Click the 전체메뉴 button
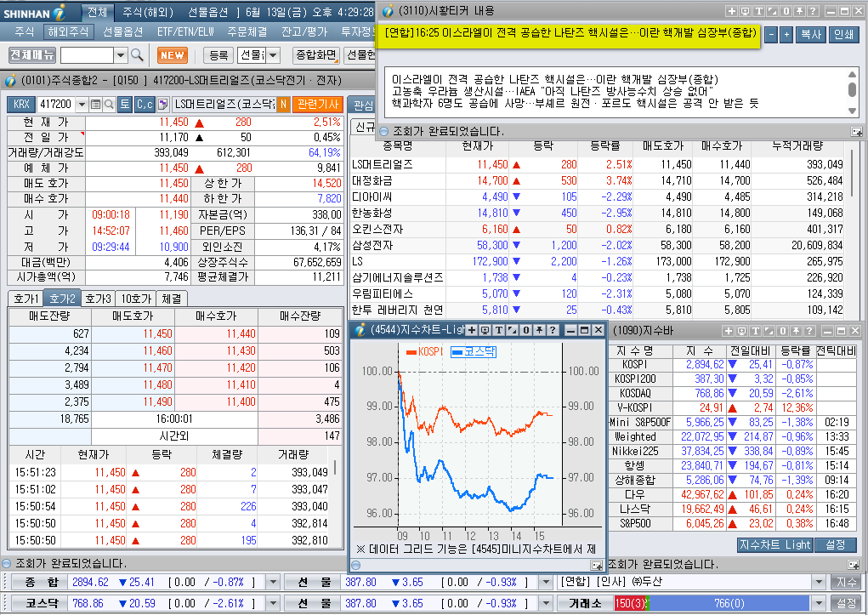The width and height of the screenshot is (868, 615). [32, 54]
